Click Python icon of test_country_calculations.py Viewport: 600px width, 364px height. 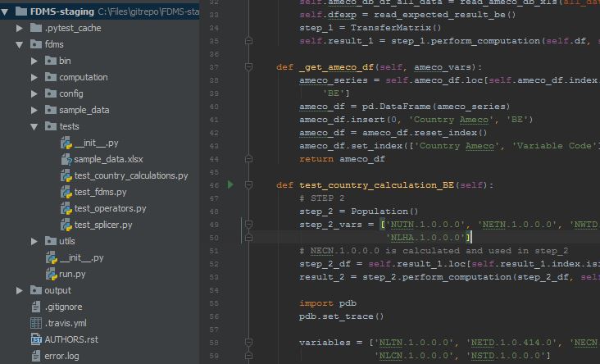[x=66, y=175]
